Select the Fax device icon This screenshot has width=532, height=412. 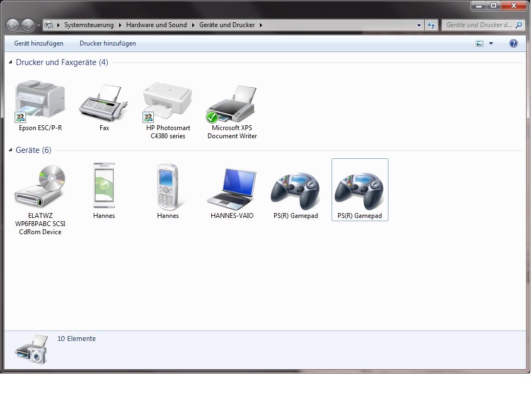click(x=104, y=103)
